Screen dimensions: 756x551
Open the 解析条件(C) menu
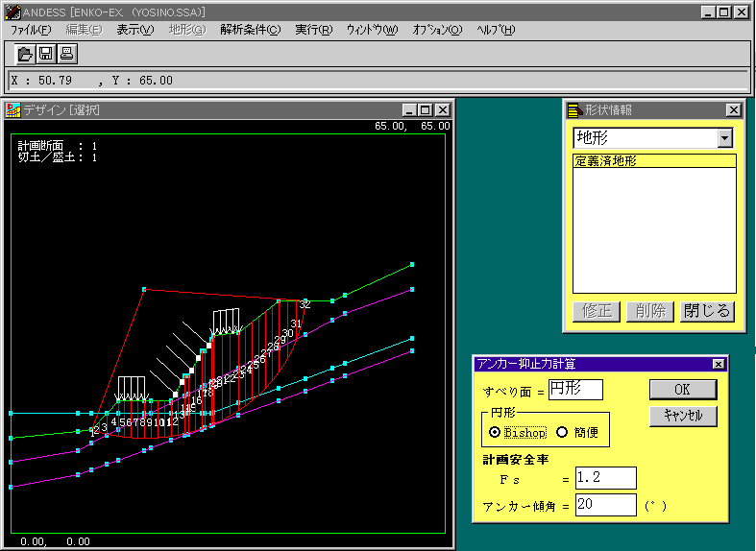click(250, 30)
